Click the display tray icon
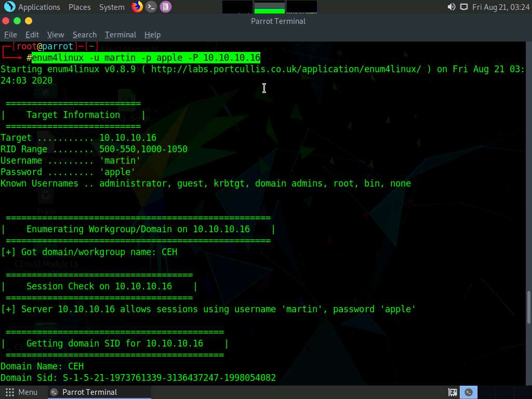 pos(464,7)
